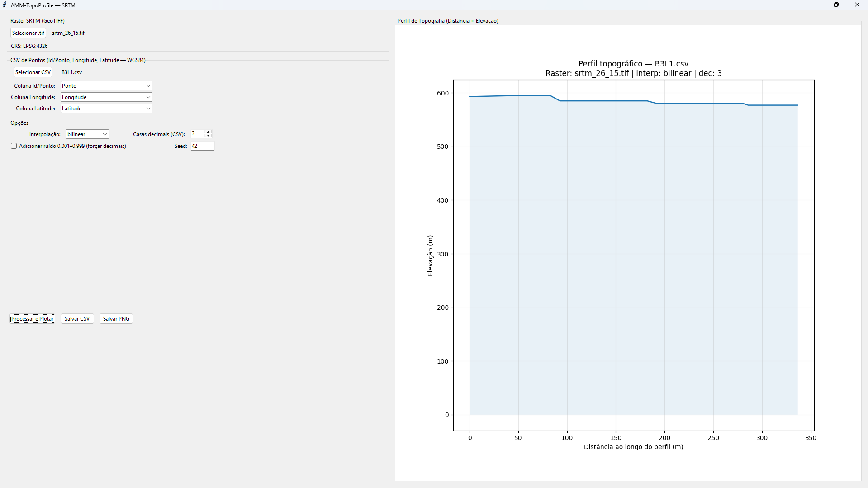Click the Raster SRTM (GeoTIFF) group label

pos(38,21)
